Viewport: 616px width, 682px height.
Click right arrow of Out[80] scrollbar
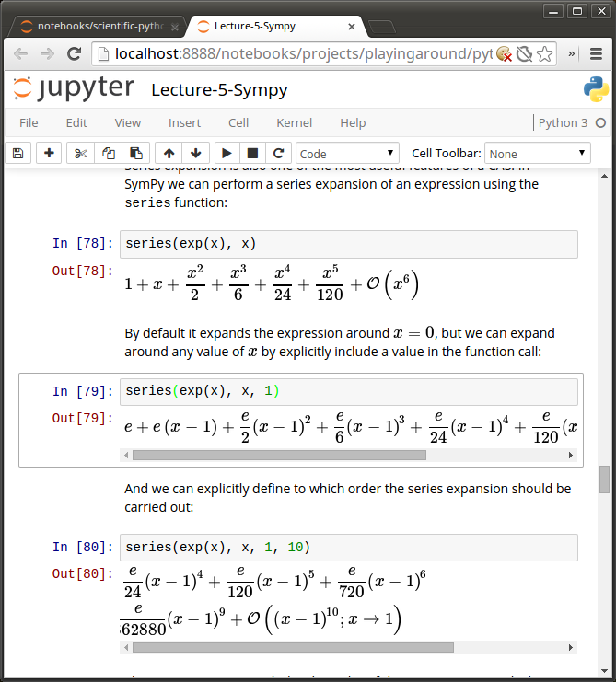coord(571,648)
